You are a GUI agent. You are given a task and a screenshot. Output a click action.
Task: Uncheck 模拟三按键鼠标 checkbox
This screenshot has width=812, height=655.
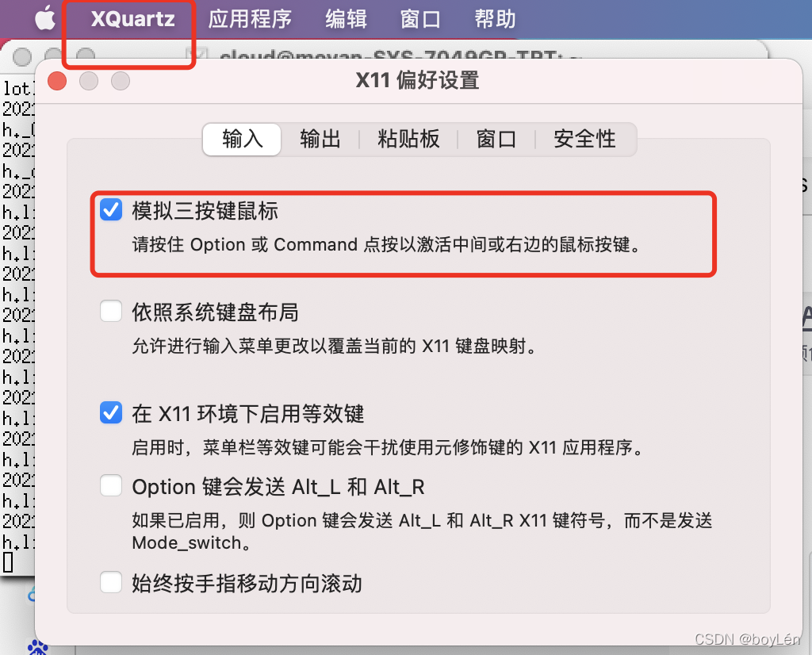coord(111,209)
